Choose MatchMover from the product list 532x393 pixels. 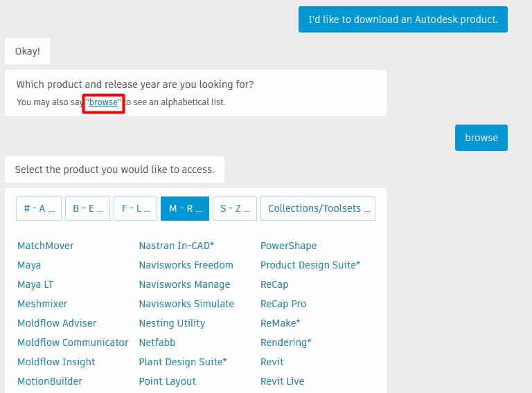click(46, 246)
